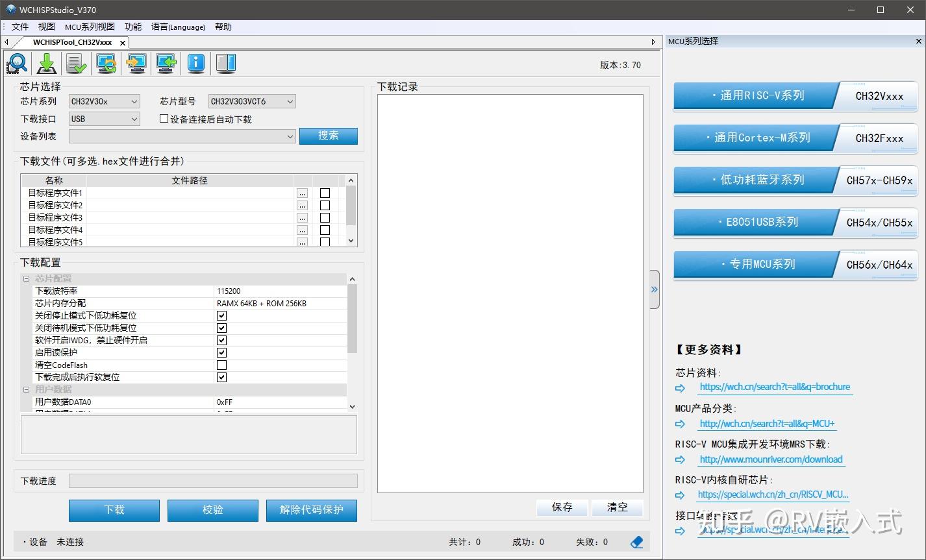
Task: Click the device reset toolbar icon
Action: pos(106,63)
